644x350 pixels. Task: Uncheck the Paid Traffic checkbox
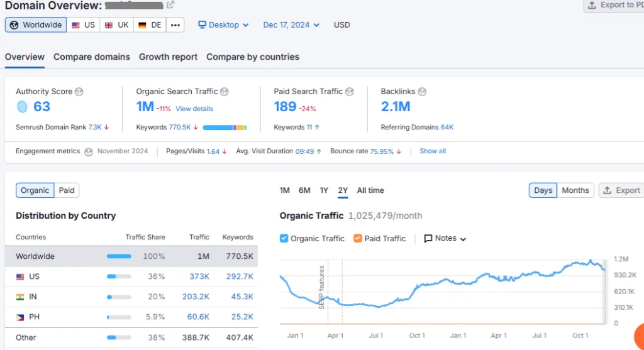click(358, 239)
